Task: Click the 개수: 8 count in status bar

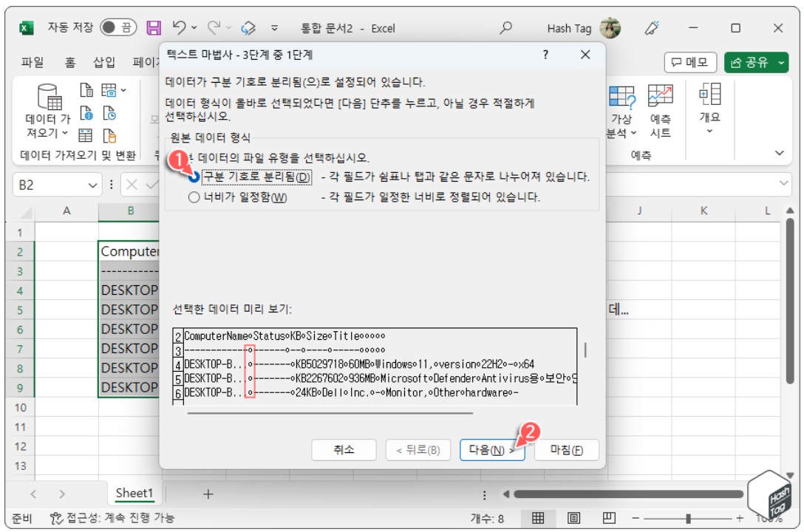Action: [x=487, y=519]
